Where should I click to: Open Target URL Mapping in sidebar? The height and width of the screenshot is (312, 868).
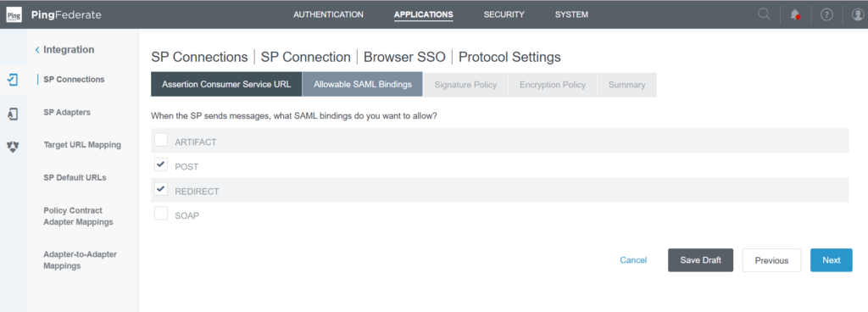[82, 145]
